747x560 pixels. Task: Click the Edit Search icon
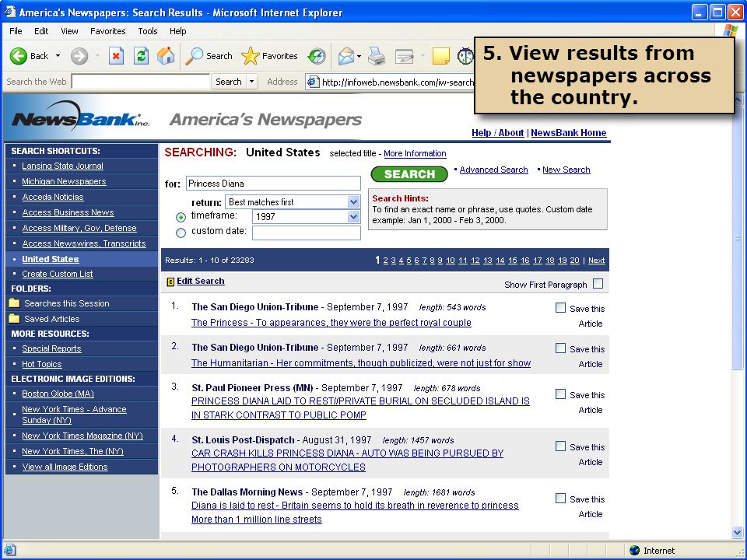(170, 282)
